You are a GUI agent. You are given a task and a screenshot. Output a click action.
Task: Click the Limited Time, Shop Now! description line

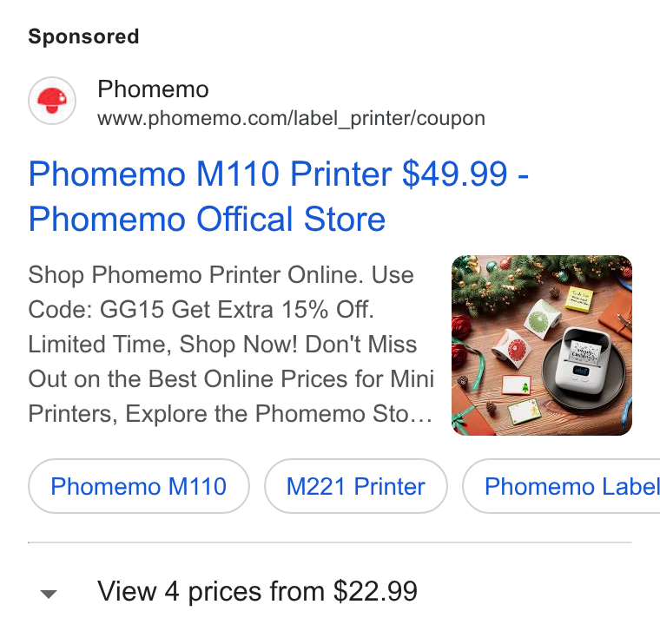pyautogui.click(x=162, y=344)
